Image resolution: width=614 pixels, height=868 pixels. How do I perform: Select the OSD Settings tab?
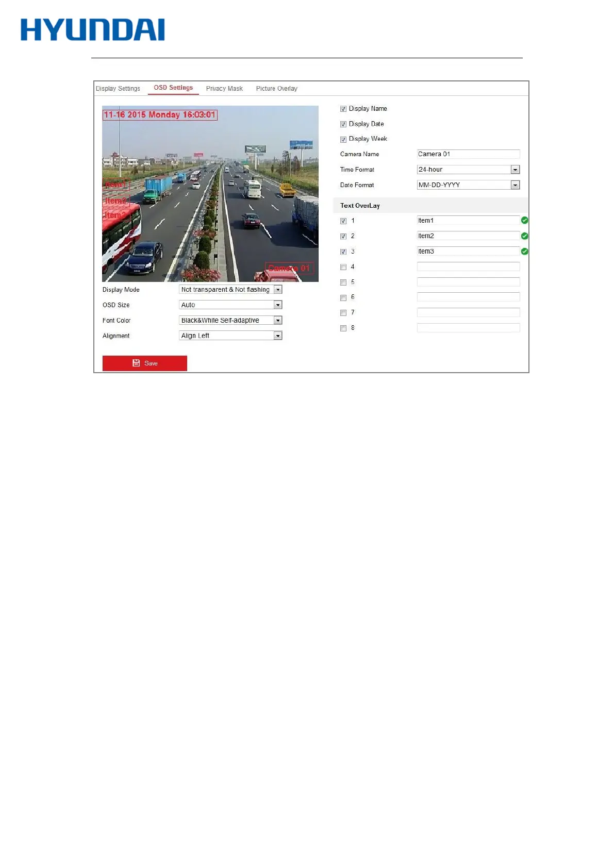pyautogui.click(x=173, y=88)
